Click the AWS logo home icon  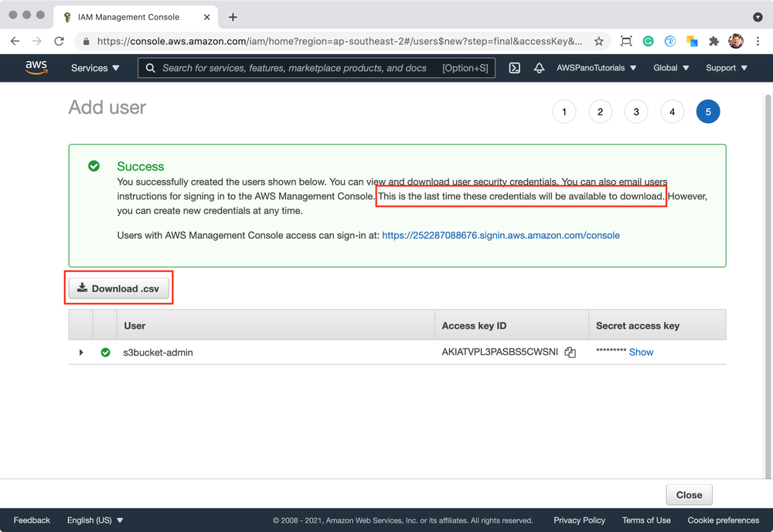36,67
